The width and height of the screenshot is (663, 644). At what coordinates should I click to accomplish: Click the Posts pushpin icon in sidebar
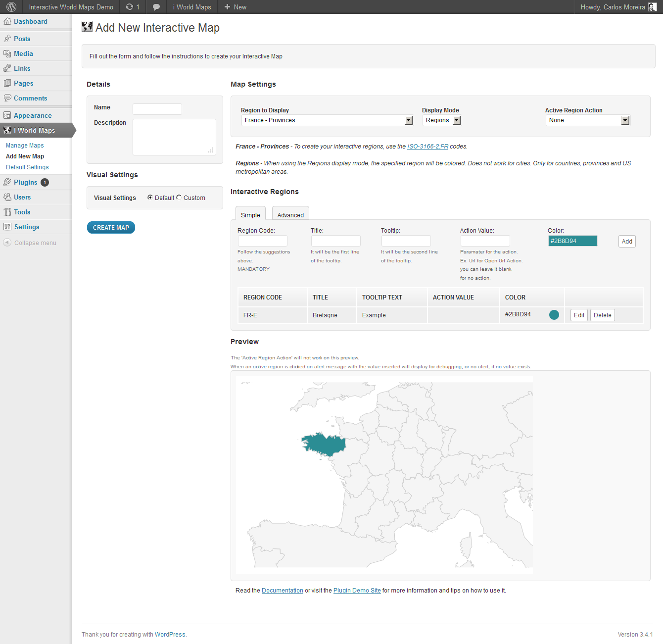coord(7,39)
